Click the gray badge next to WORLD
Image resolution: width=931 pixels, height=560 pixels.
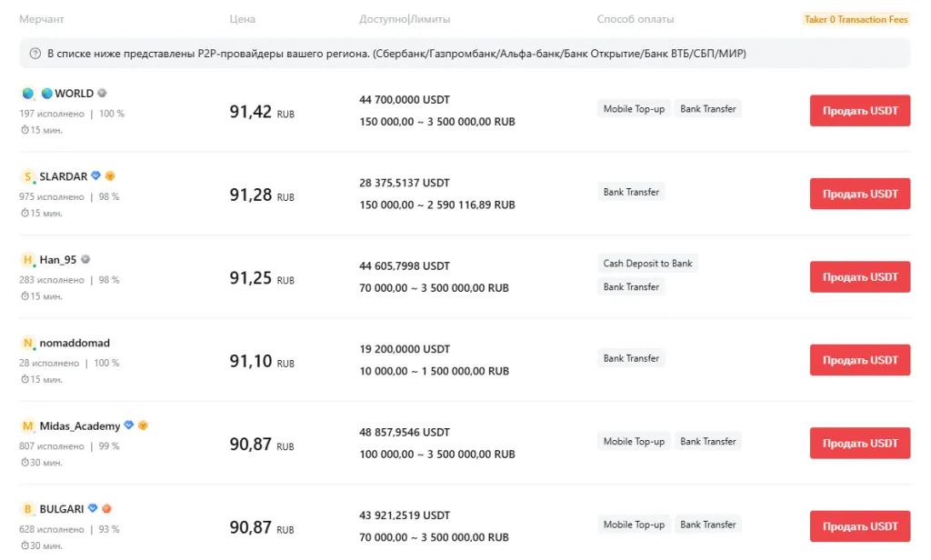pyautogui.click(x=103, y=93)
